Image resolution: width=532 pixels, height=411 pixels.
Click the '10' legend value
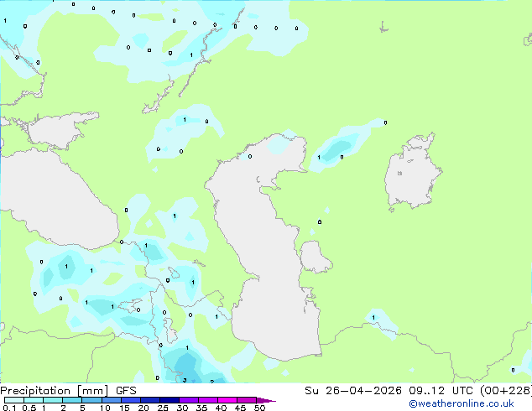pyautogui.click(x=105, y=408)
